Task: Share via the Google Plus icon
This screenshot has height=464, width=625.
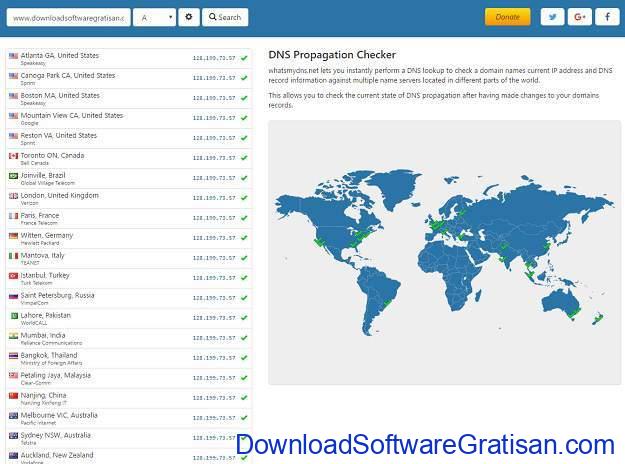Action: 580,17
